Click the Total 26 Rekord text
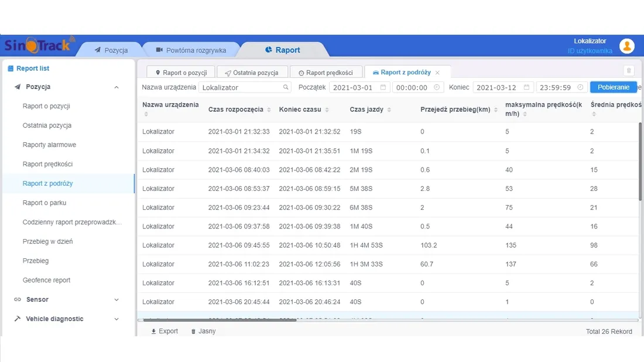Image resolution: width=644 pixels, height=362 pixels. click(x=609, y=332)
